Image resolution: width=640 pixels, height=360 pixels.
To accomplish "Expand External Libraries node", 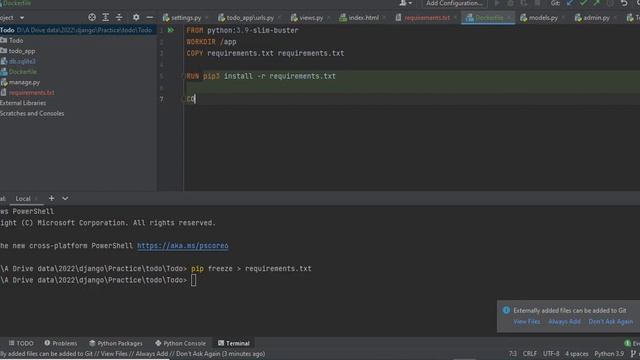I will click(x=23, y=103).
